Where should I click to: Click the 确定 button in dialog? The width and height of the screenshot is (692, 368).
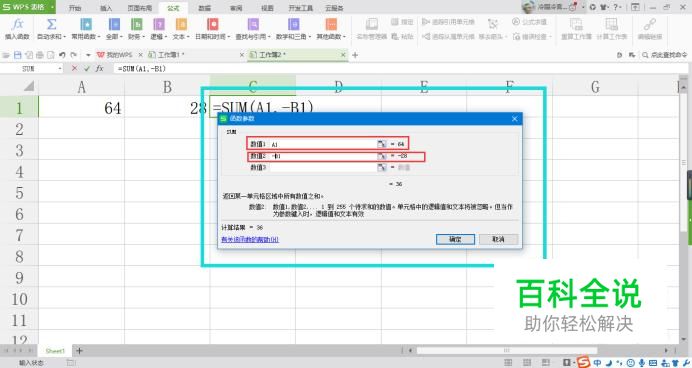(x=455, y=239)
